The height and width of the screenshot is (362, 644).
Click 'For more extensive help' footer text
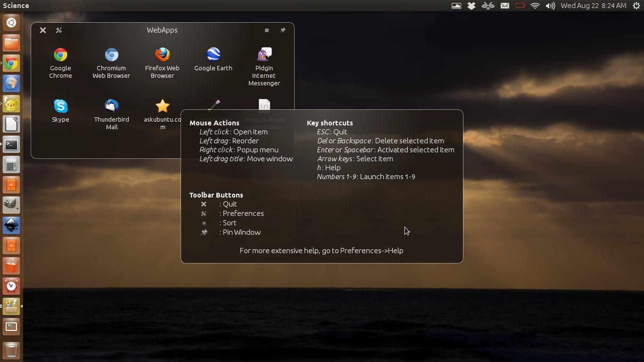point(322,251)
